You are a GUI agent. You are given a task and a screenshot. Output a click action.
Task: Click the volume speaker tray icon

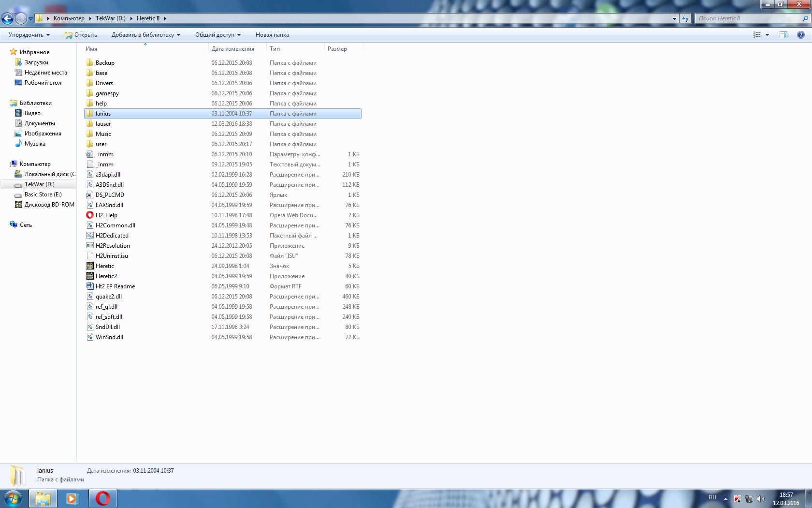[760, 499]
